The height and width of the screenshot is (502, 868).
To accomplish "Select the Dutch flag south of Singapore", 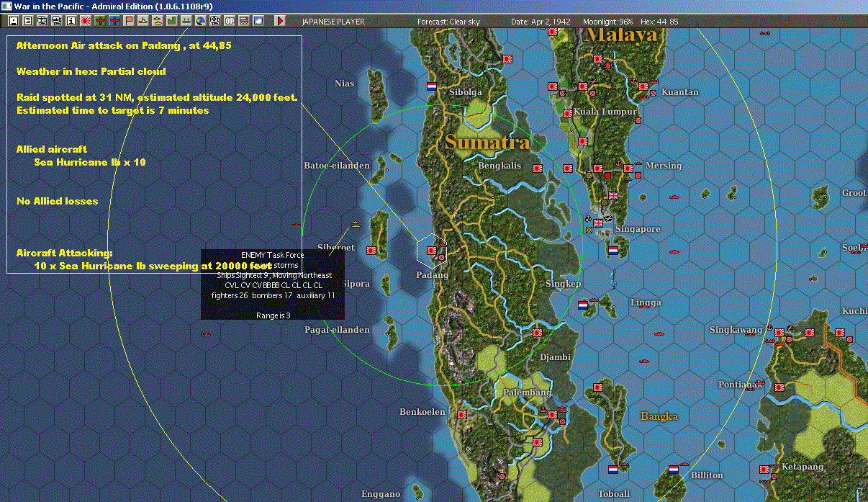I will pos(613,251).
